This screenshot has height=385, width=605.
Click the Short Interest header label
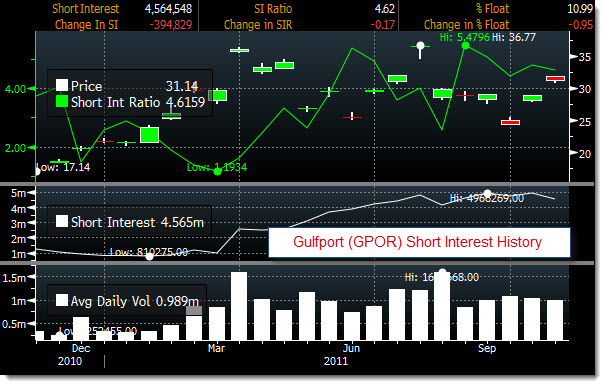coord(86,8)
